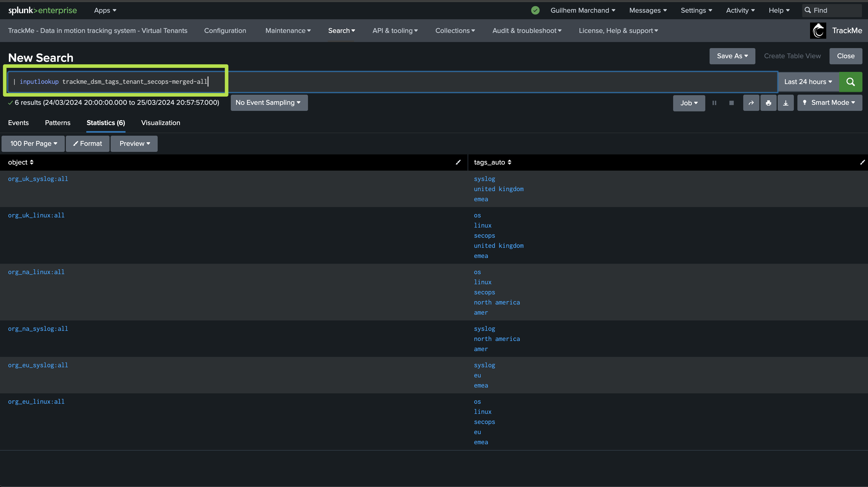This screenshot has width=868, height=487.
Task: Open the Audit & troubleshoot menu
Action: [527, 31]
